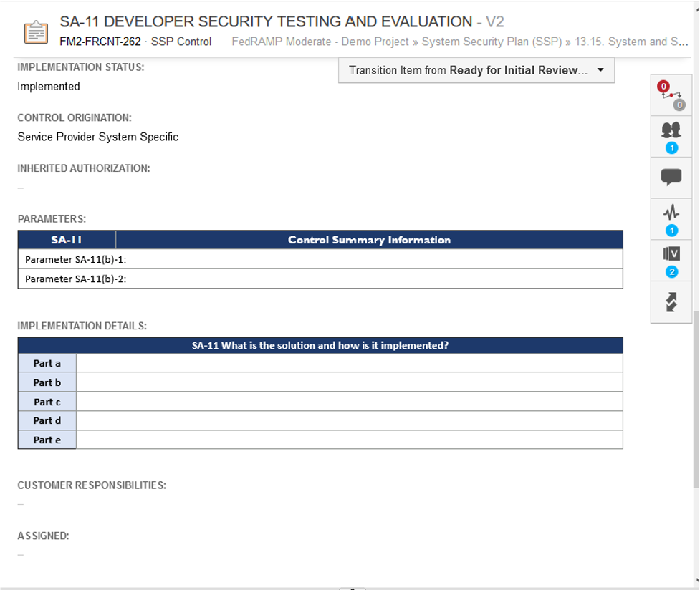Click the dropdown arrow on Transition Item

(600, 70)
